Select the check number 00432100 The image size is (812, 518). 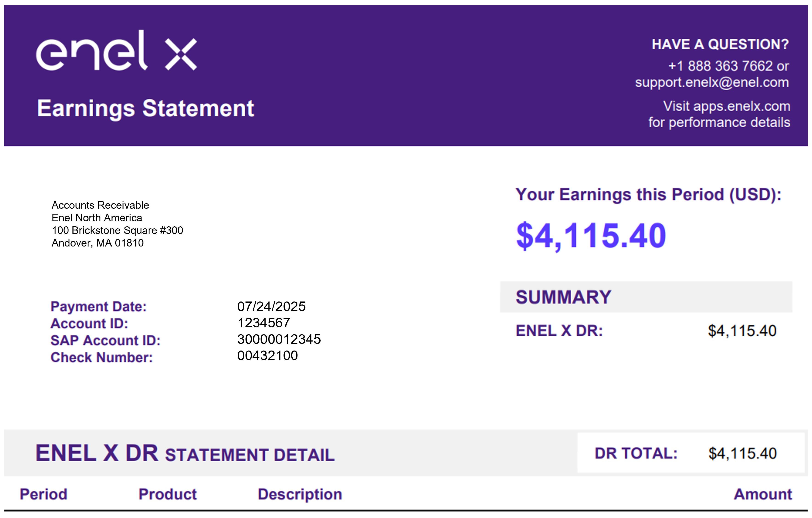[x=268, y=356]
